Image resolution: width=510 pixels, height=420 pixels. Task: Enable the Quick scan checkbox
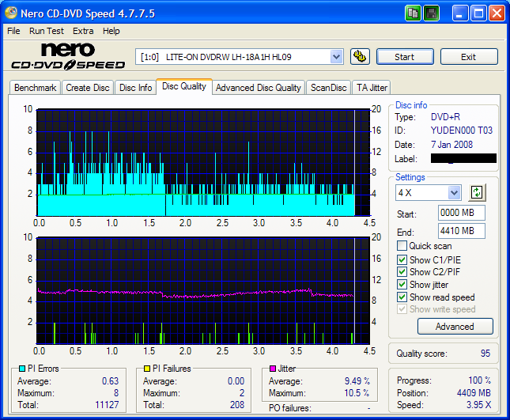click(402, 246)
